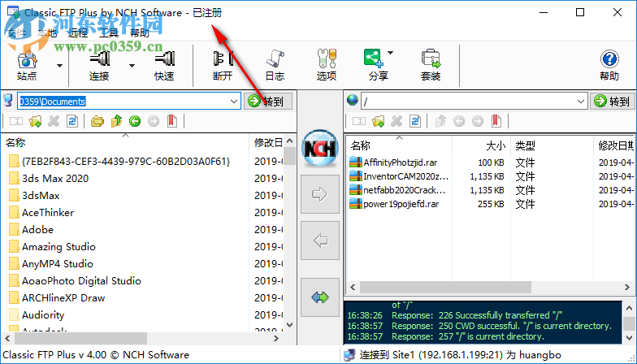Click red bookmark icon in remote pane
637x364 pixels.
coord(496,121)
